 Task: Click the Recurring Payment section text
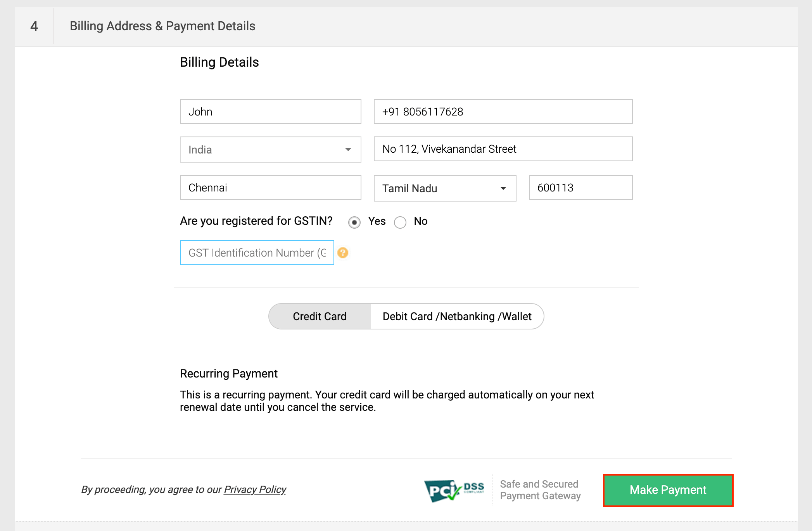[228, 374]
